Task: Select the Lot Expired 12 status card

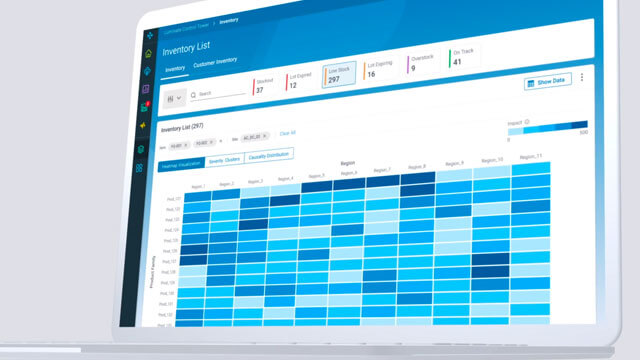Action: (300, 80)
